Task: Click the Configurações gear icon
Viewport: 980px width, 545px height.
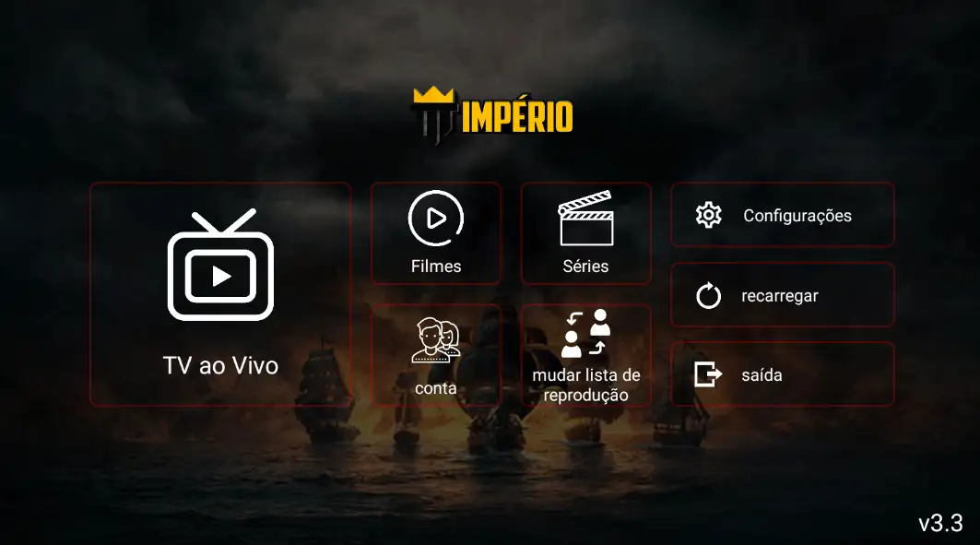Action: coord(708,215)
